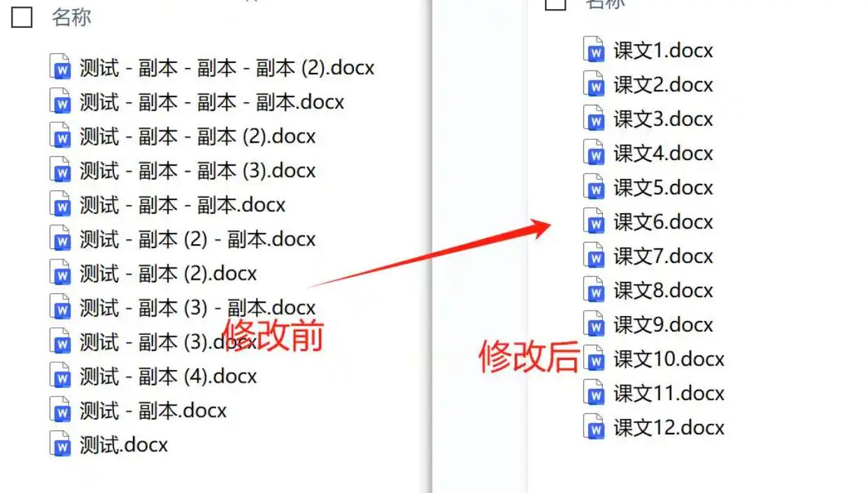Click Word icon of 课文1.docx

594,50
